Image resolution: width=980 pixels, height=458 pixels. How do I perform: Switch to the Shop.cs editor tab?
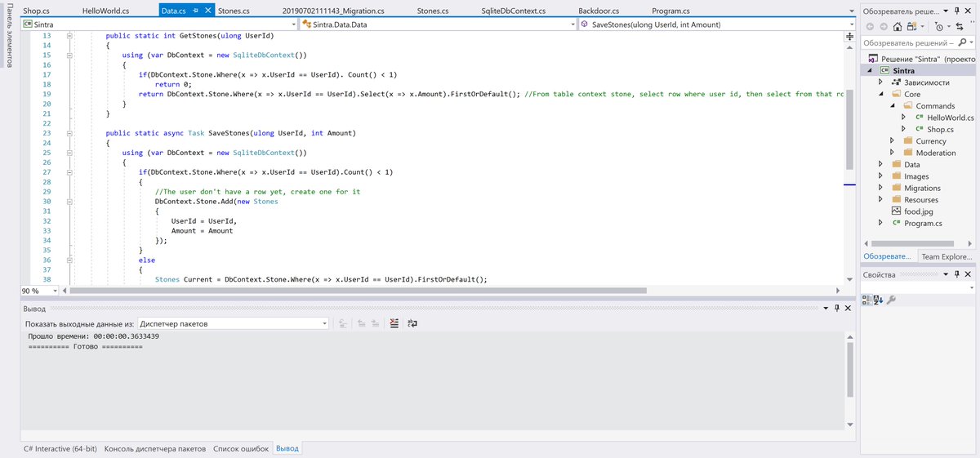37,11
